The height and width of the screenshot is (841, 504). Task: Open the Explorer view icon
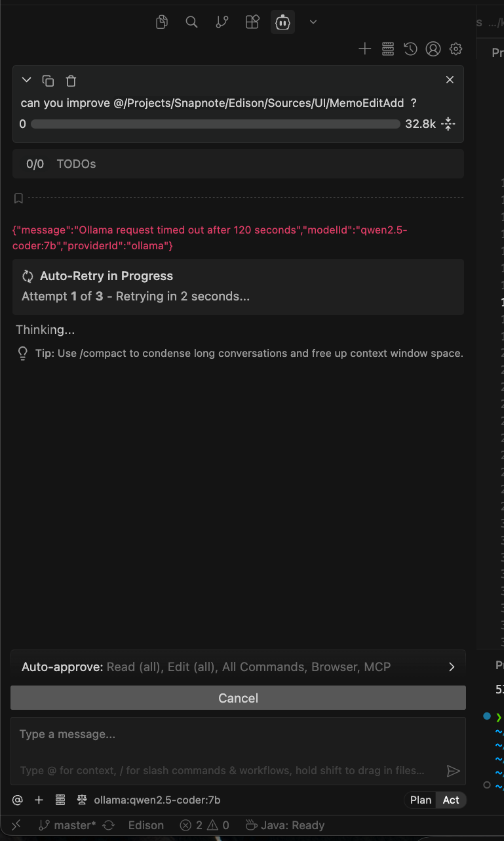click(162, 22)
